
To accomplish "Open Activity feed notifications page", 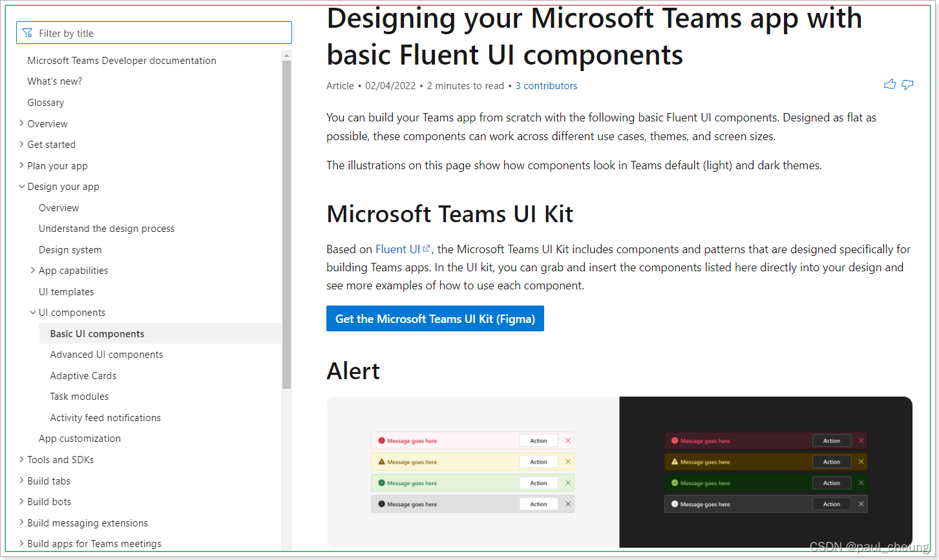I will pos(105,417).
